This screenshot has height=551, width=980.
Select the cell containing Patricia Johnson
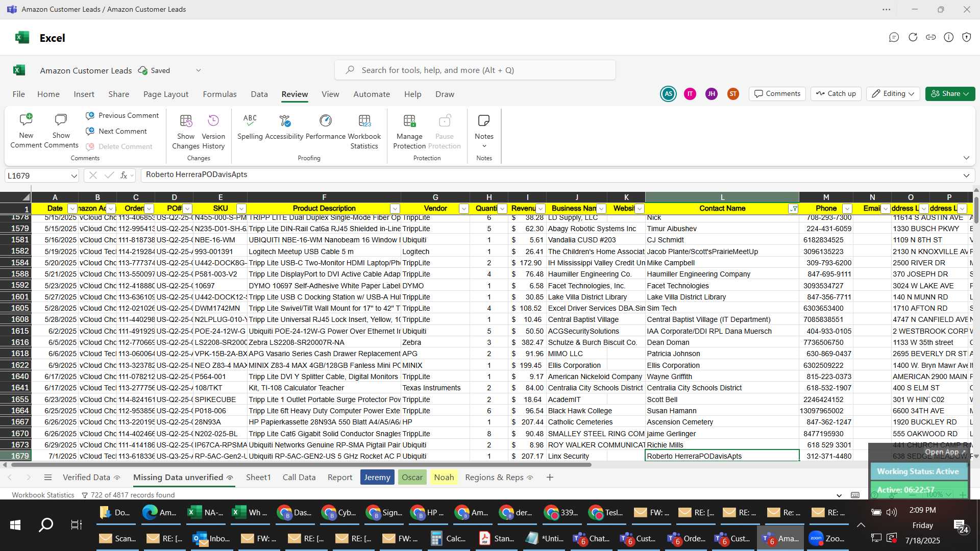coord(722,354)
